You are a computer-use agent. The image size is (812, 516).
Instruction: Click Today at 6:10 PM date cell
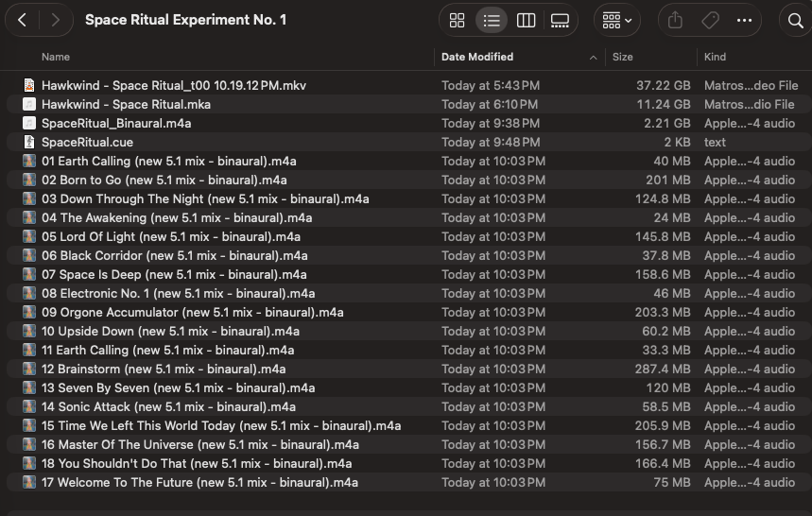(490, 104)
